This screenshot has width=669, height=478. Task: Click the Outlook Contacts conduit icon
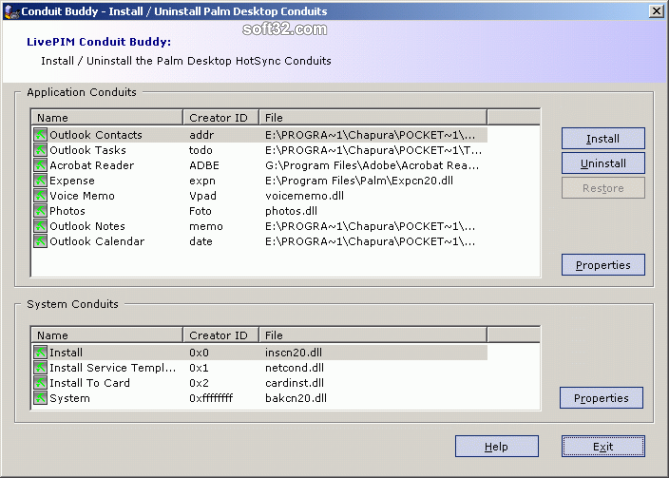[x=40, y=135]
